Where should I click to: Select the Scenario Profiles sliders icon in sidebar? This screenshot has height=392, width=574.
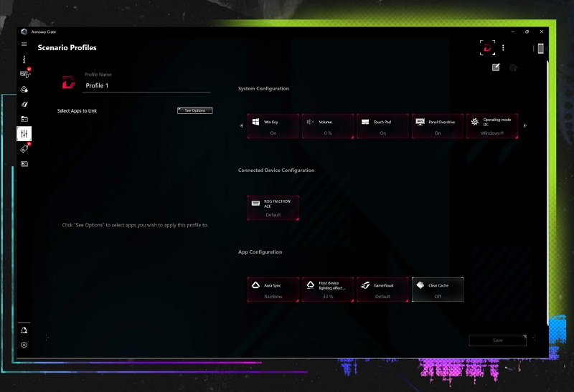[24, 133]
